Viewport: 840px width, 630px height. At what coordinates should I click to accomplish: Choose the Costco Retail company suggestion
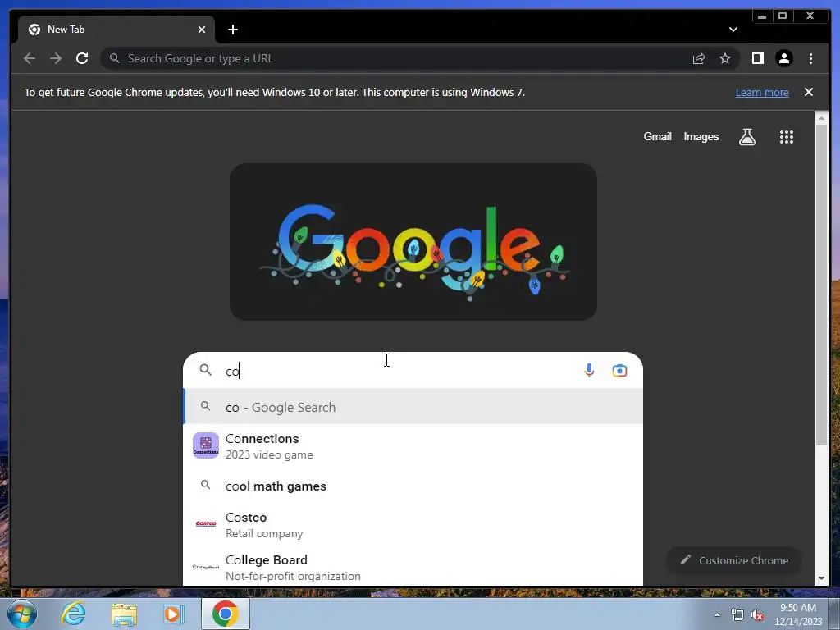pyautogui.click(x=413, y=524)
